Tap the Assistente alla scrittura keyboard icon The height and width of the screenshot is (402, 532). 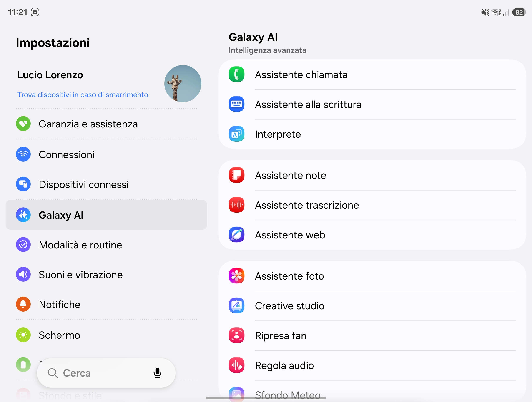click(x=236, y=104)
